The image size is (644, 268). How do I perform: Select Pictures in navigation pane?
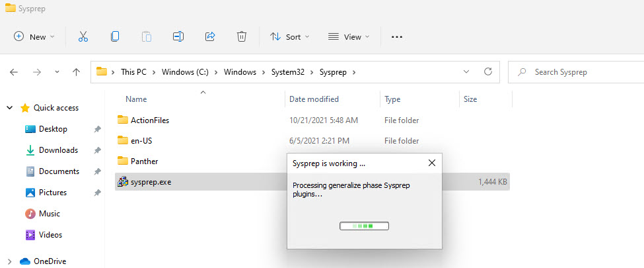pos(53,193)
